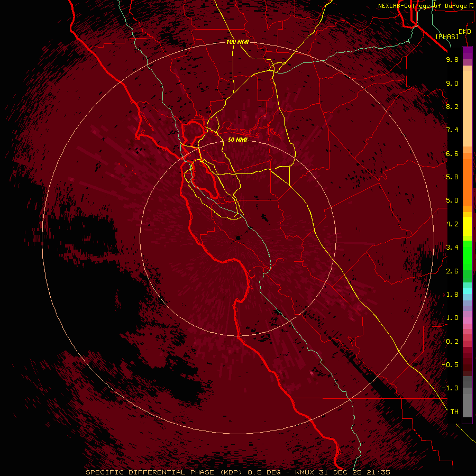Click the purple band at top of color scale

pyautogui.click(x=467, y=53)
